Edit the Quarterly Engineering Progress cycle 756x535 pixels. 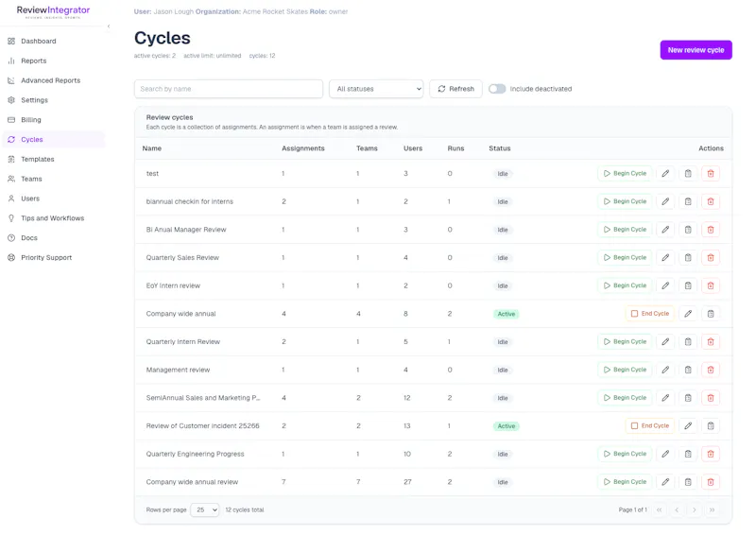(x=665, y=454)
